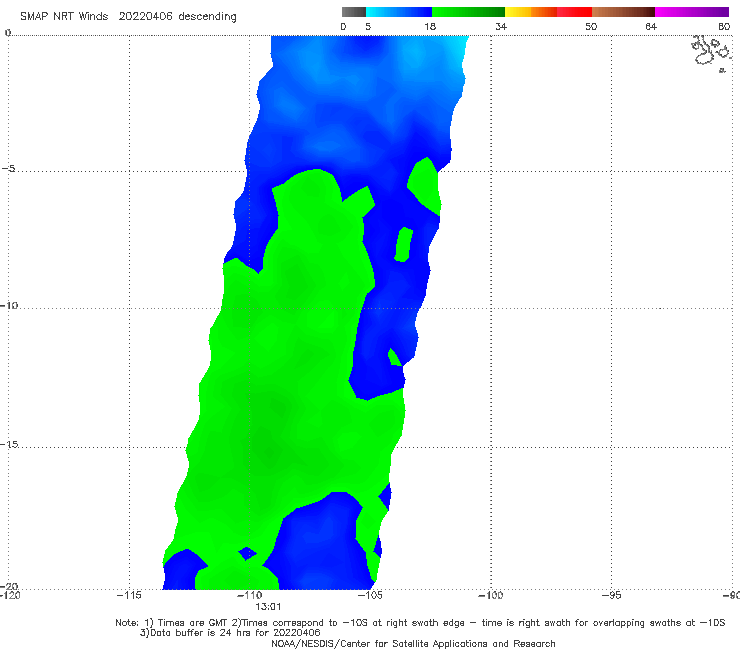Click the latitude label '-5'
The width and height of the screenshot is (740, 650).
point(9,169)
